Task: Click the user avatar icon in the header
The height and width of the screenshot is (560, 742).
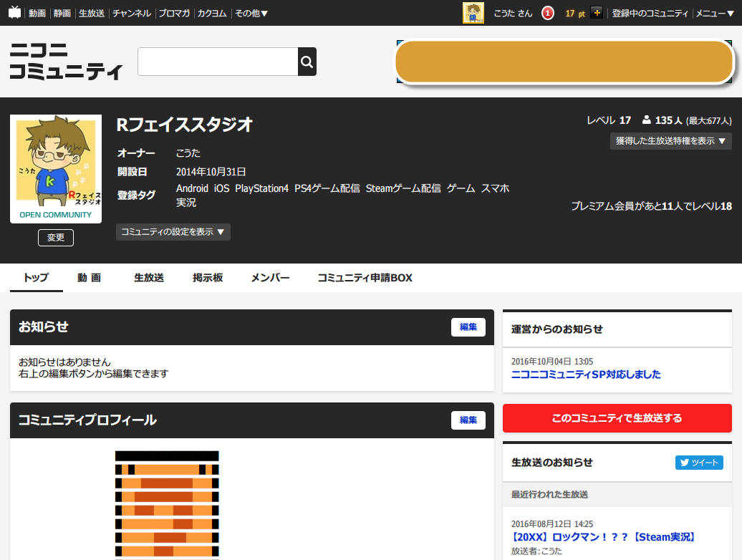Action: pyautogui.click(x=473, y=12)
